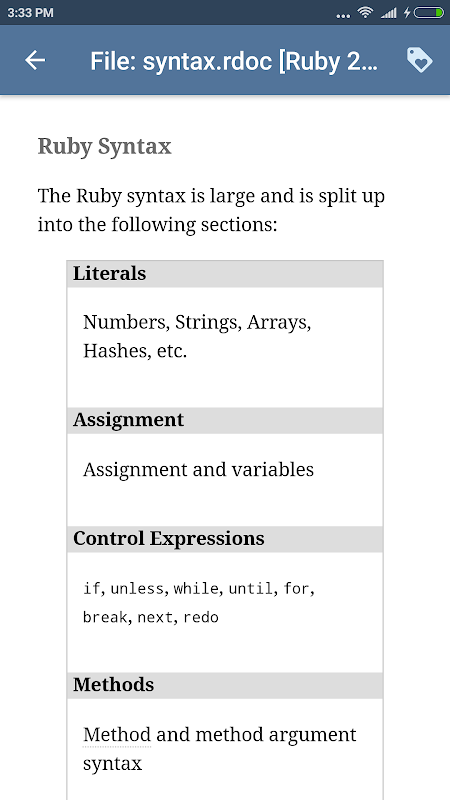This screenshot has width=450, height=800.
Task: Tap the Wi-Fi status icon
Action: pyautogui.click(x=365, y=12)
